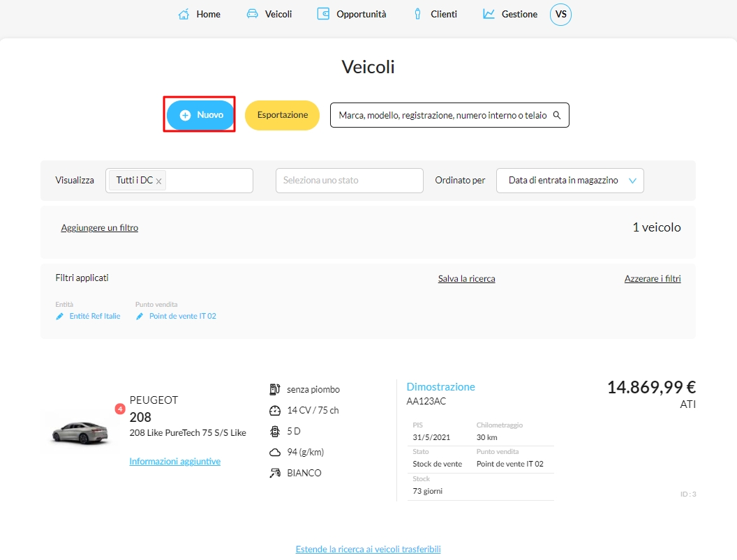
Task: Click the Dimostrazione vehicle type label
Action: tap(441, 386)
